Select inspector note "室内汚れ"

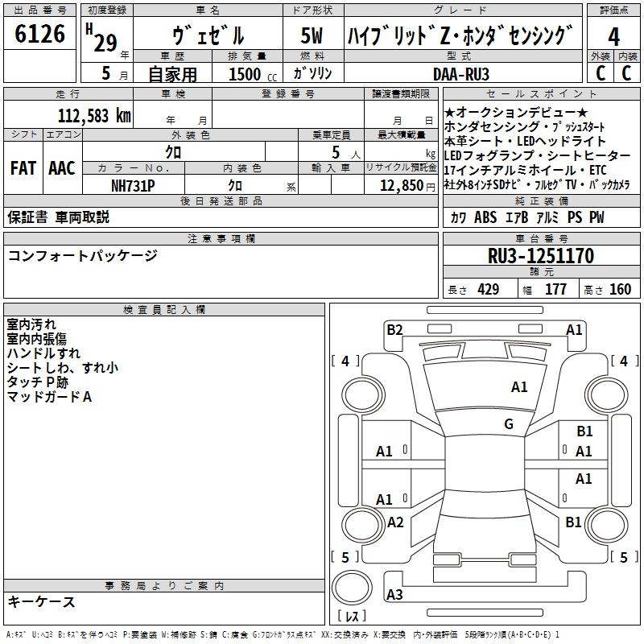[x=31, y=324]
